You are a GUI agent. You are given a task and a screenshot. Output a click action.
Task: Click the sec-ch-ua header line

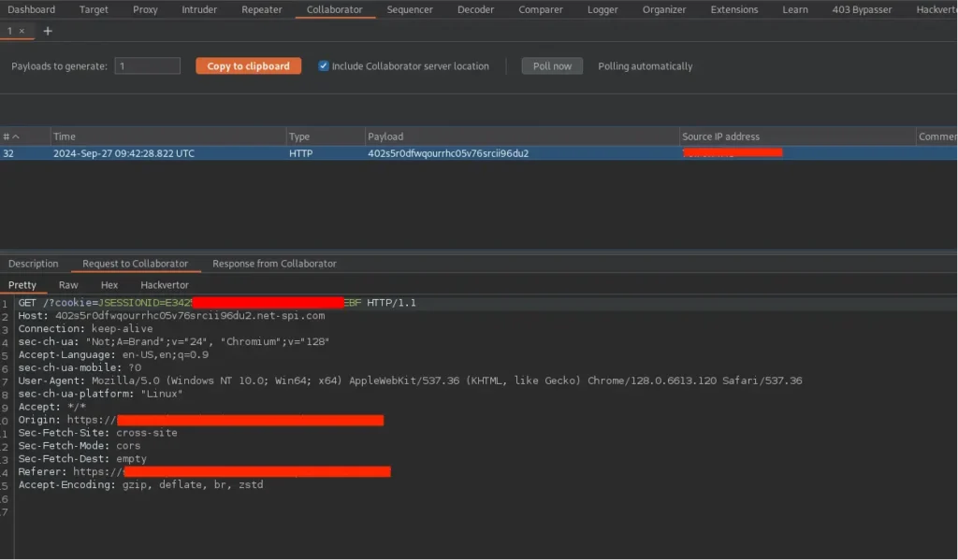pos(173,342)
